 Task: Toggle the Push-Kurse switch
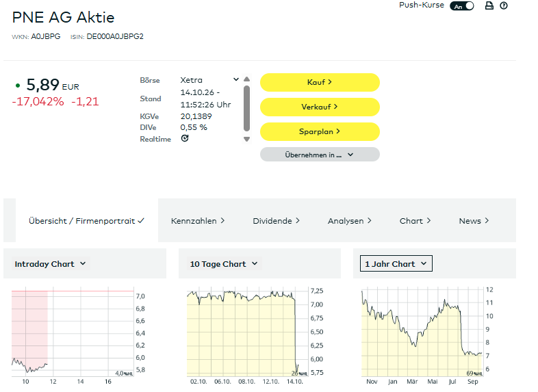pyautogui.click(x=462, y=6)
